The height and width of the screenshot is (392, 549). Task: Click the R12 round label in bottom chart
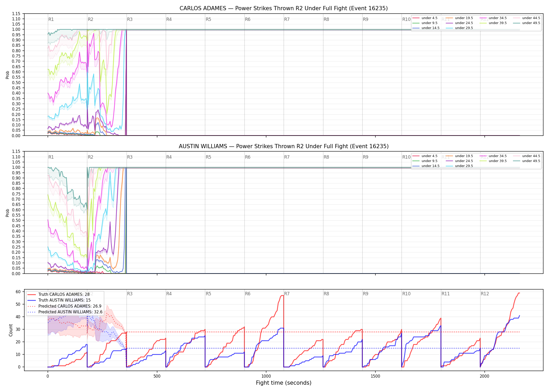(x=485, y=294)
